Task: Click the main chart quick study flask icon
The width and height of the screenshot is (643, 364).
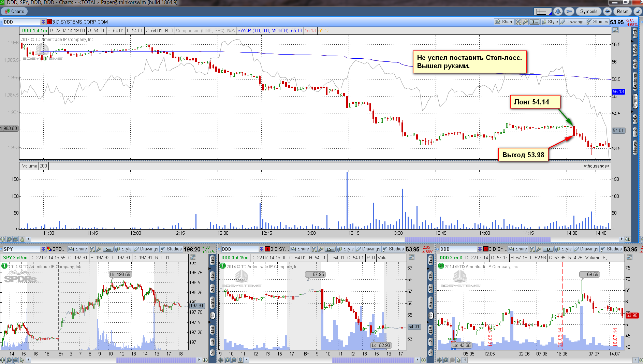Action: click(x=519, y=22)
